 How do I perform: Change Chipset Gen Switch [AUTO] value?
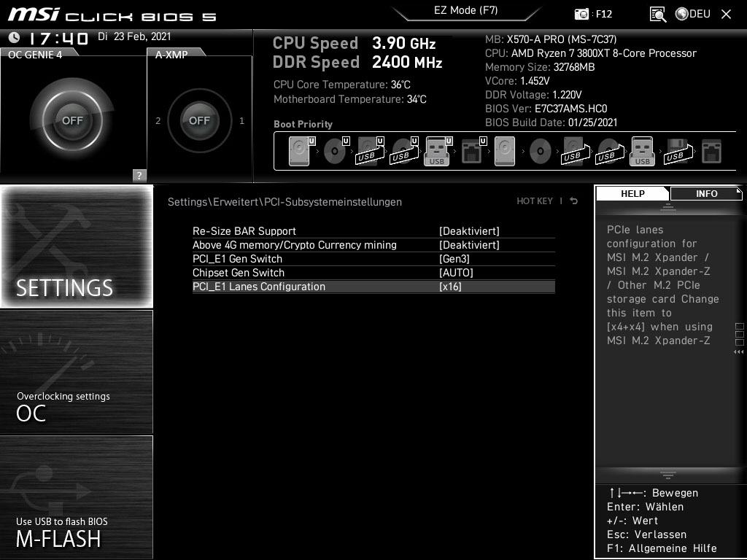[456, 273]
